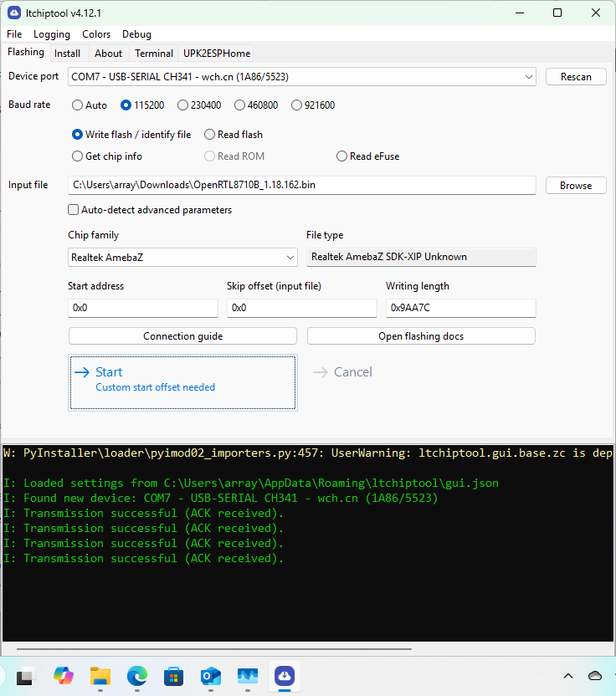Select 115200 baud rate
The height and width of the screenshot is (696, 616).
(x=142, y=105)
